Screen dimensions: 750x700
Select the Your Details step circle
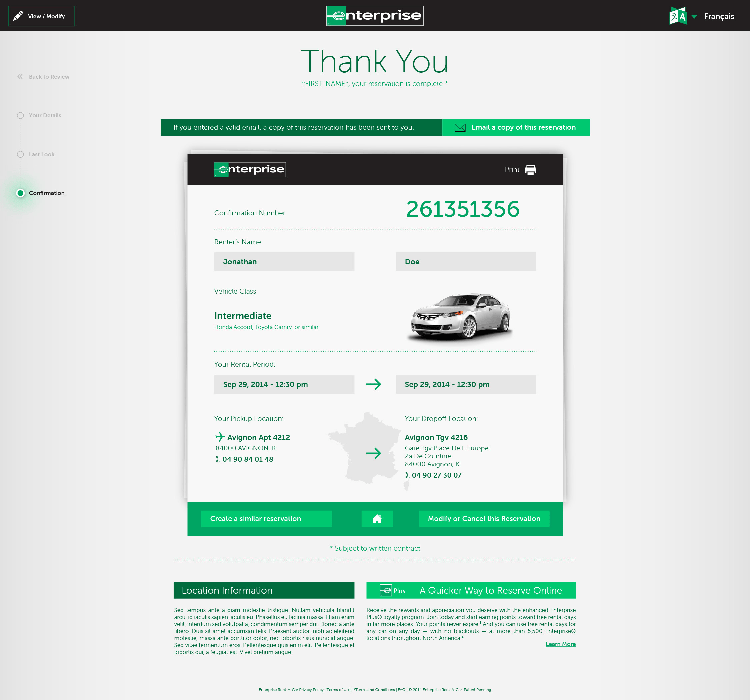[x=20, y=115]
